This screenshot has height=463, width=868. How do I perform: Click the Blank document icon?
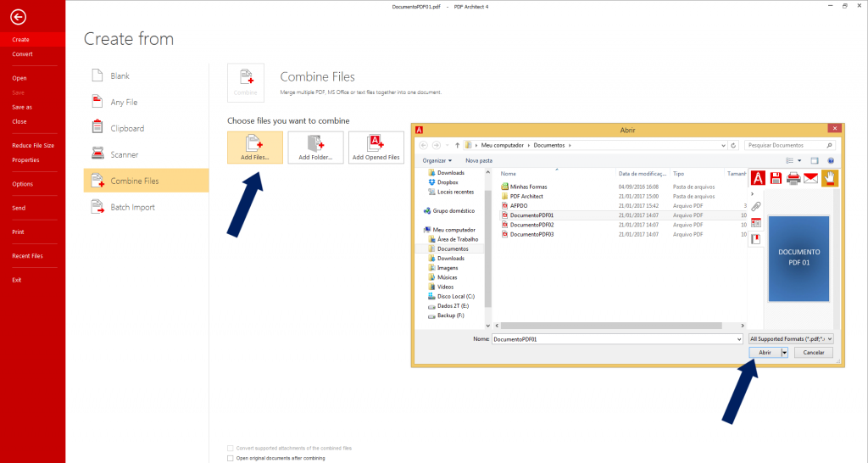click(97, 75)
